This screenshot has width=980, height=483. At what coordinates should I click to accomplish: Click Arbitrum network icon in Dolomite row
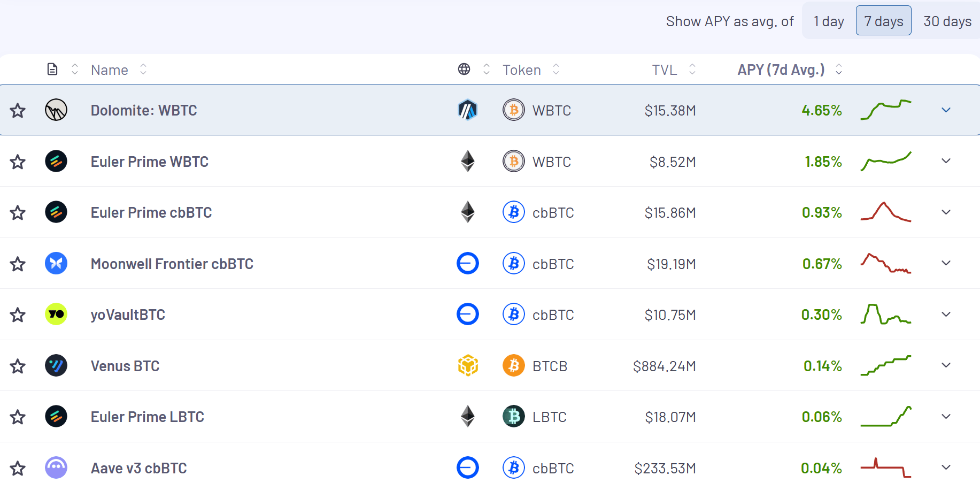(468, 110)
